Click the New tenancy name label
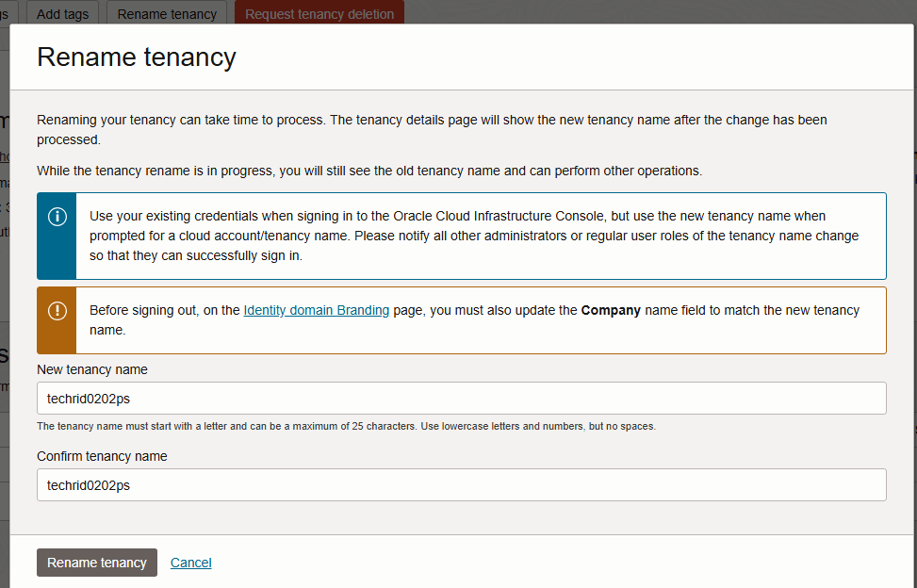 [92, 369]
